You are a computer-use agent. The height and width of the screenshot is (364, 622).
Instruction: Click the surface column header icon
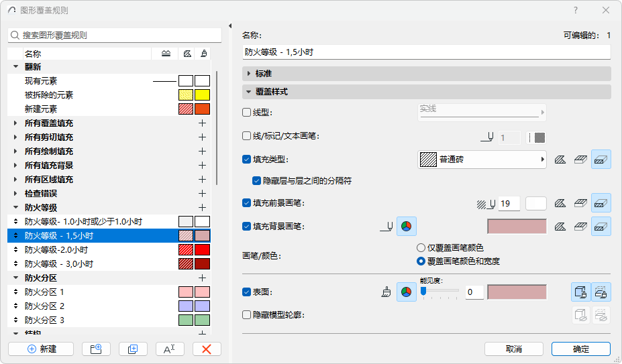point(203,54)
